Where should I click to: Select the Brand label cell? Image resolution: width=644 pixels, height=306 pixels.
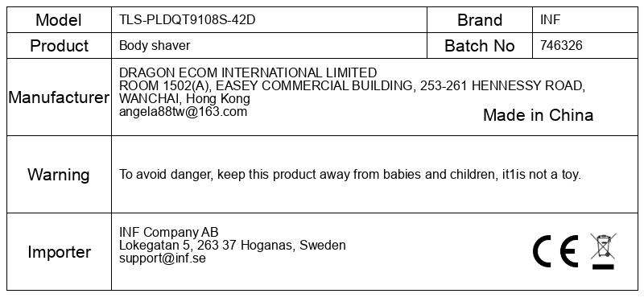480,19
